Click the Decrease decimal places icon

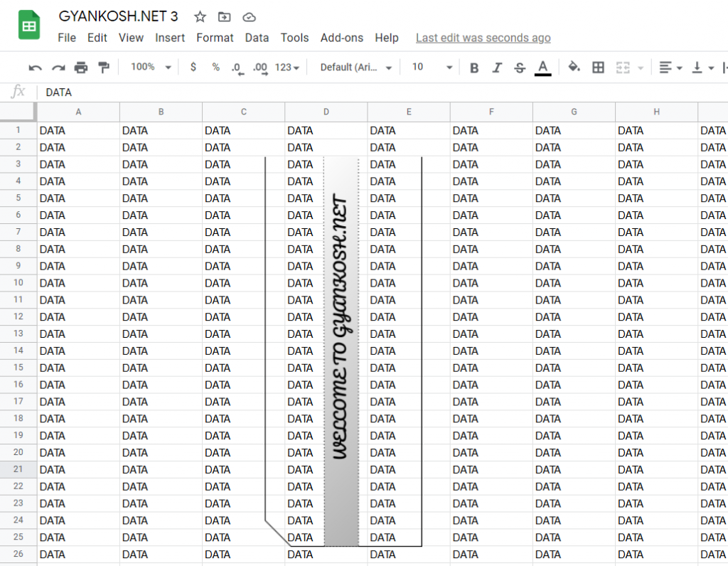click(237, 67)
